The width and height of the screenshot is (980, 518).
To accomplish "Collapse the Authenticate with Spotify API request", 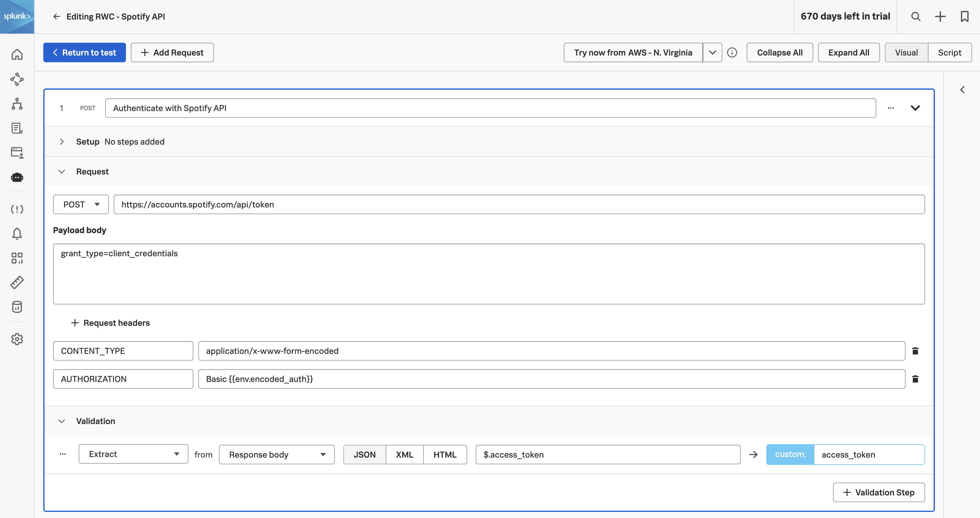I will point(916,108).
